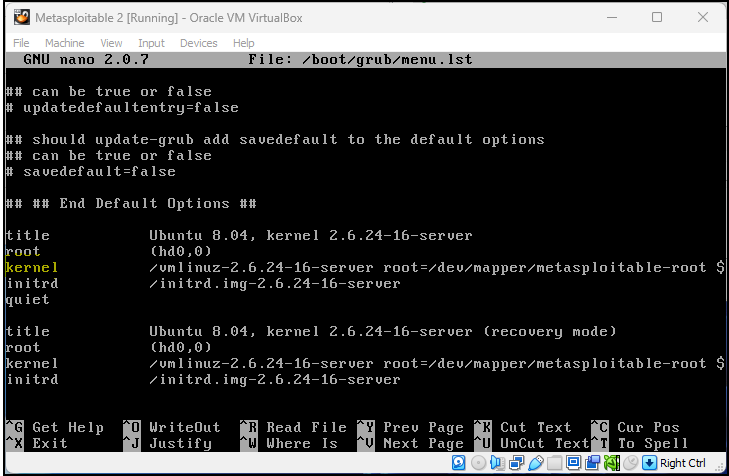Click the mouse integration status icon
The height and width of the screenshot is (476, 729).
[x=631, y=463]
